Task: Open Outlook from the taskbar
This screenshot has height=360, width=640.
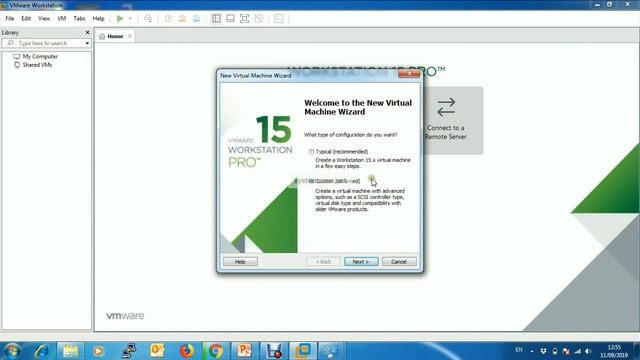Action: coord(157,351)
